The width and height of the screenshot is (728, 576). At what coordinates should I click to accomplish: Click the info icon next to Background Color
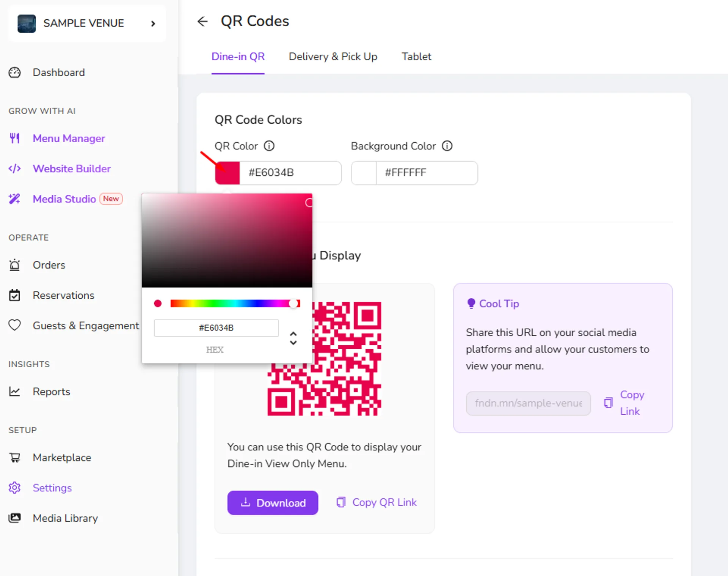(x=447, y=146)
